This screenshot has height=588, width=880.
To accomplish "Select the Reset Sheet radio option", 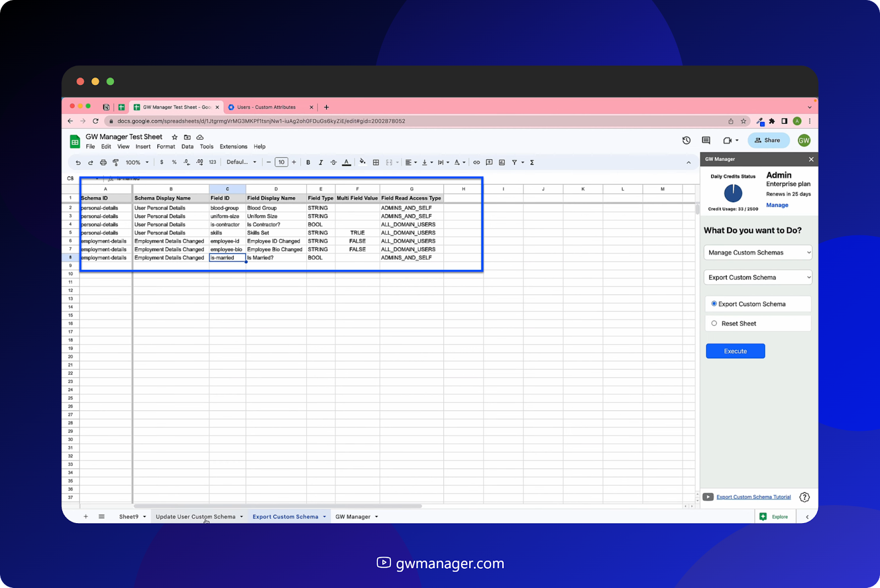I will [x=714, y=324].
